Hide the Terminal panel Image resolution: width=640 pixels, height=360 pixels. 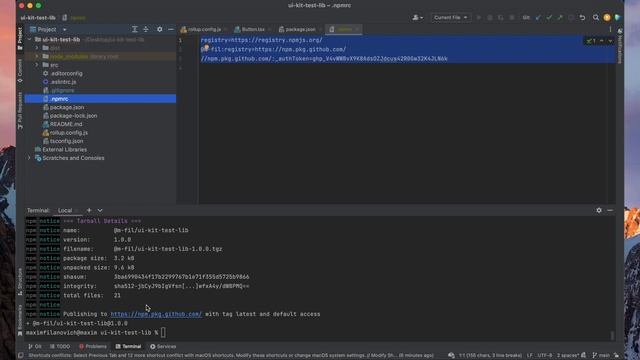(x=610, y=210)
